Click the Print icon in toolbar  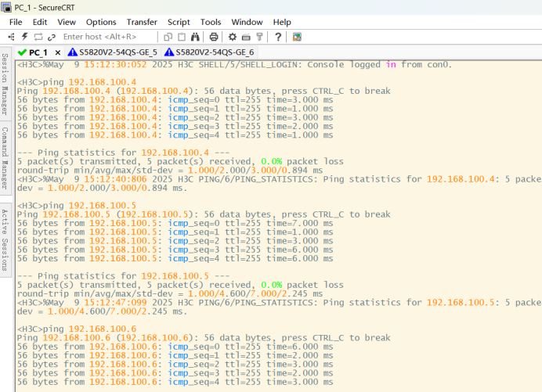point(214,37)
